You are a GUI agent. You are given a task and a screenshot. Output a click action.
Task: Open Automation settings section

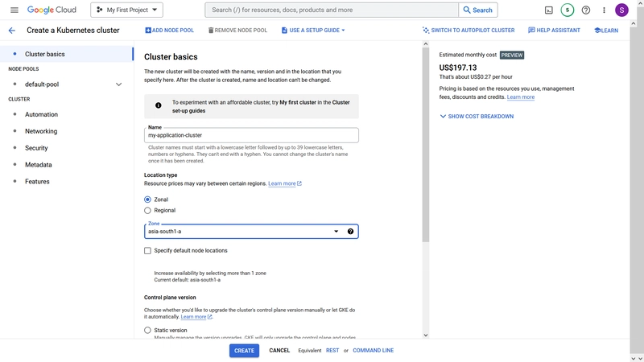pyautogui.click(x=42, y=114)
